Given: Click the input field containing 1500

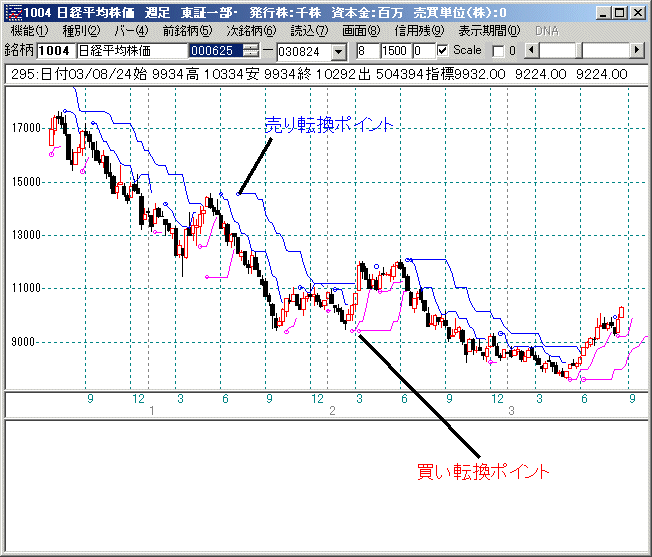Looking at the screenshot, I should pyautogui.click(x=393, y=50).
